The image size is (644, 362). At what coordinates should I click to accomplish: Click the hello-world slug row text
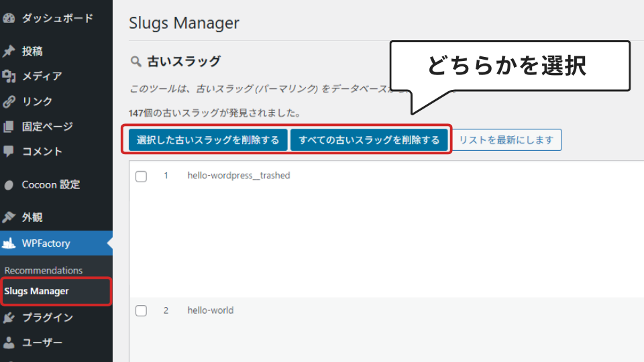[210, 311]
